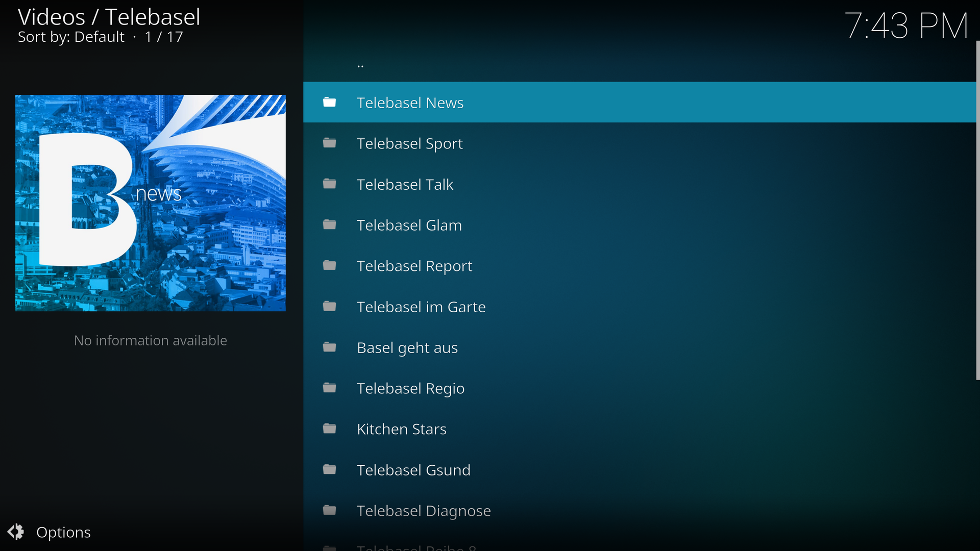Select the Telebasel Talk entry text

(x=405, y=184)
